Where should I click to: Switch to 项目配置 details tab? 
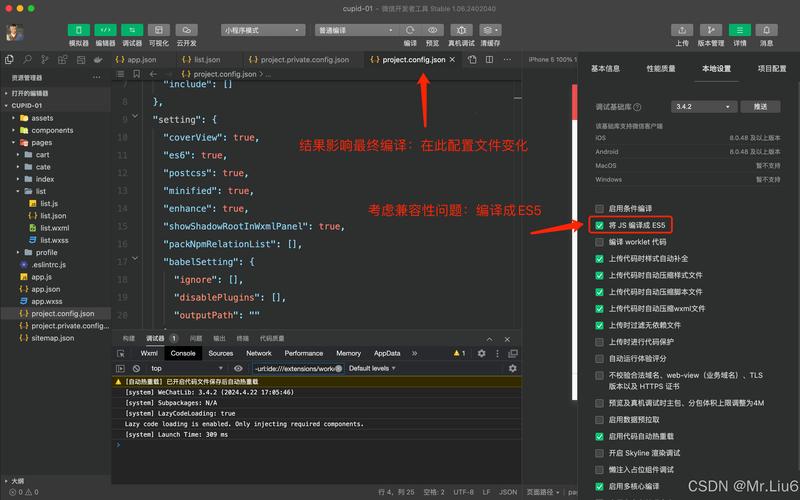[772, 68]
